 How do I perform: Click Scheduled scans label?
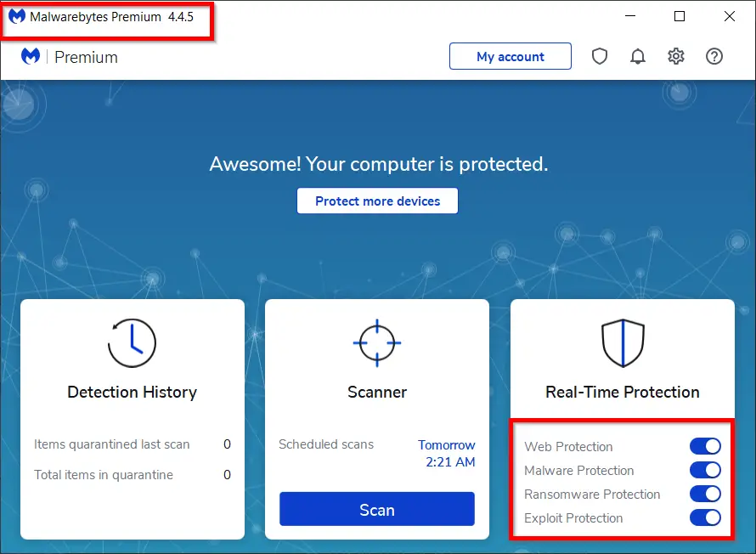click(326, 444)
